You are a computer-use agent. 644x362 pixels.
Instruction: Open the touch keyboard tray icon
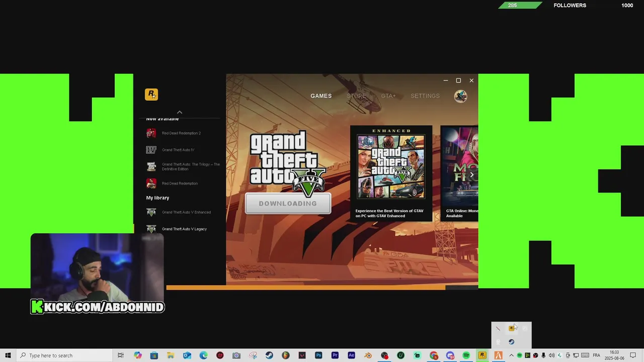(x=585, y=355)
